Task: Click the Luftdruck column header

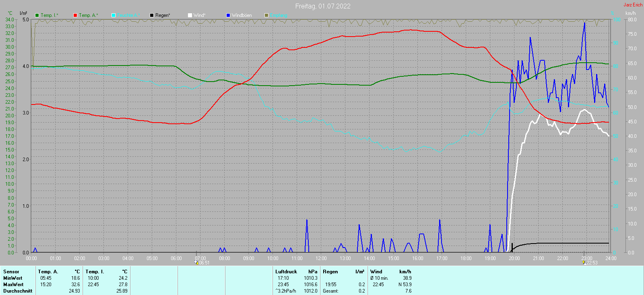Action: point(286,272)
